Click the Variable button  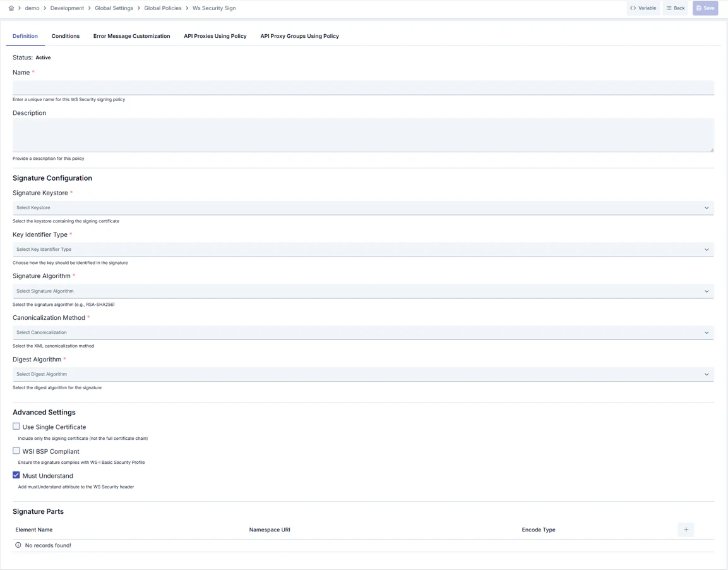[x=643, y=8]
